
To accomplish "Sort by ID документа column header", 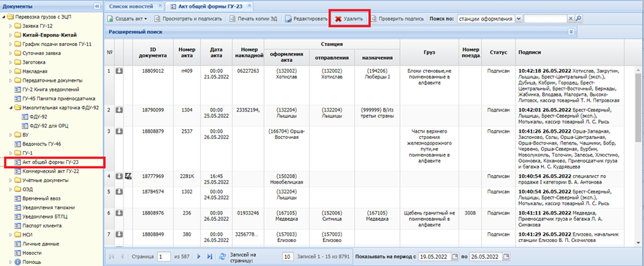I will tap(153, 52).
